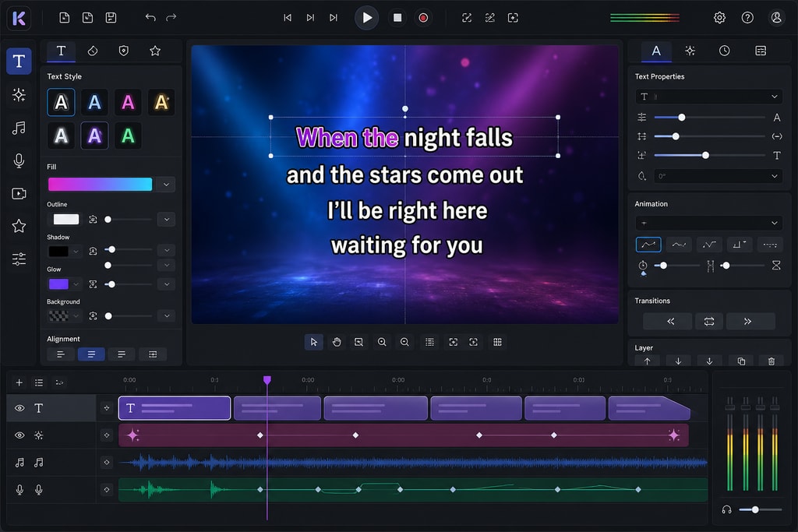
Task: Undo the last action
Action: tap(150, 18)
